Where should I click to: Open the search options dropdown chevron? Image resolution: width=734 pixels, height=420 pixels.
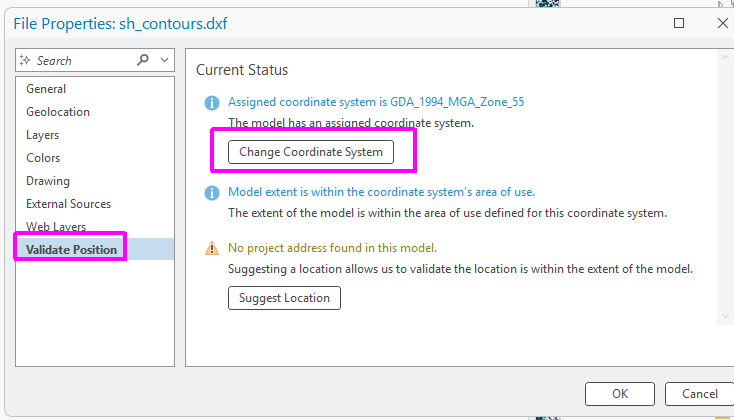pos(163,60)
